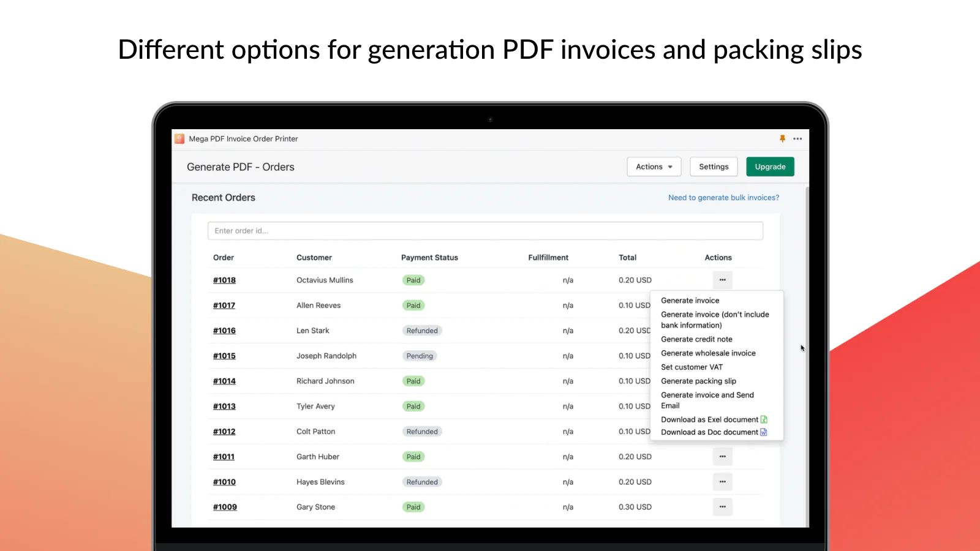The image size is (980, 551).
Task: Open actions menu for order #1011
Action: [722, 457]
